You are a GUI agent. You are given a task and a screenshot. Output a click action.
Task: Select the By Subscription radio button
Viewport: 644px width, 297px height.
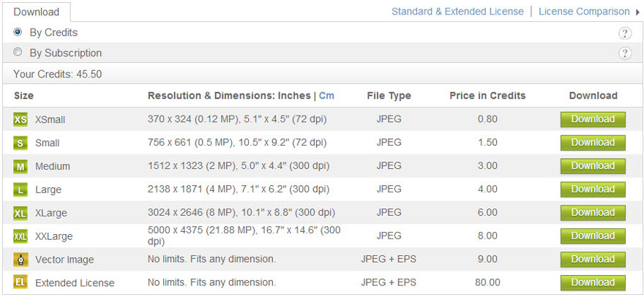coord(18,53)
